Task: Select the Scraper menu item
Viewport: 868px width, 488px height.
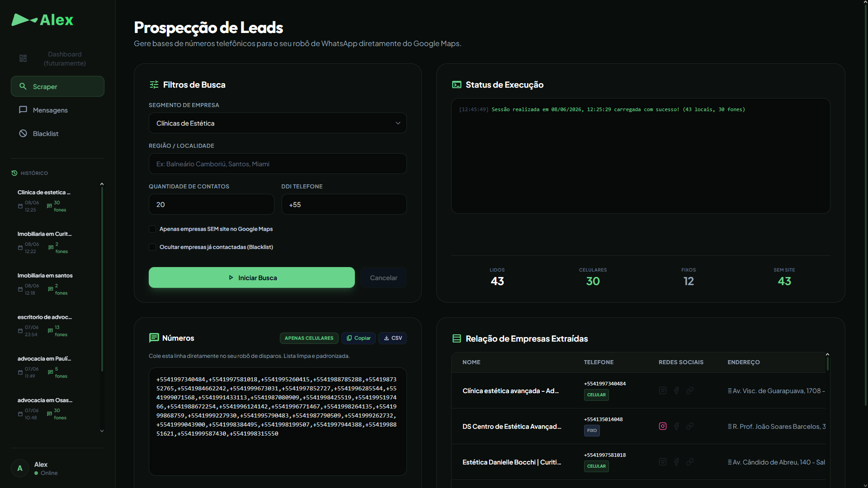Action: pos(57,86)
